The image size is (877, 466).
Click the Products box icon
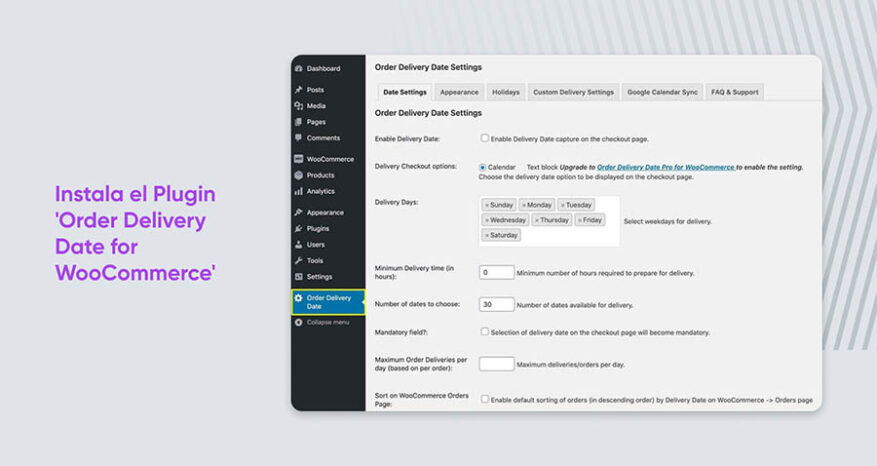pos(299,175)
